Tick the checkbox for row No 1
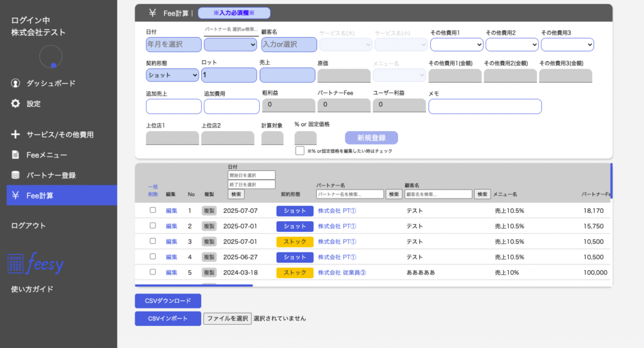Screen dimensions: 644x348 point(152,210)
